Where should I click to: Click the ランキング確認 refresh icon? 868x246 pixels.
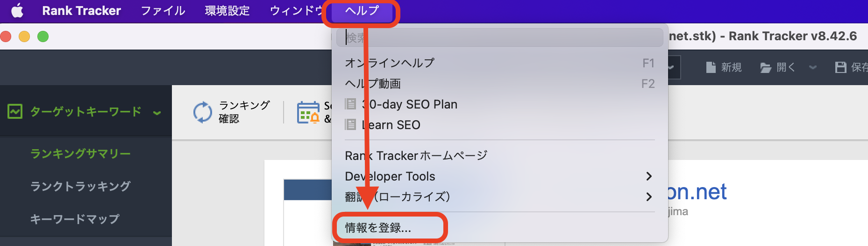203,112
